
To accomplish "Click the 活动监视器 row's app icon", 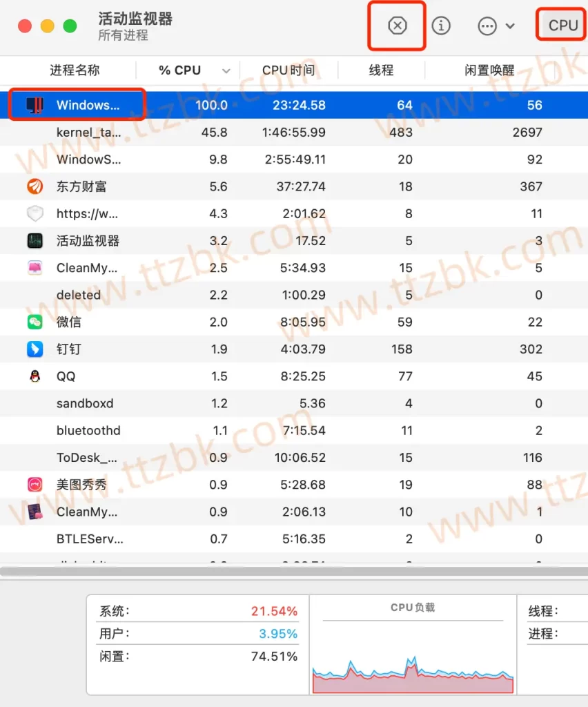I will [x=35, y=240].
